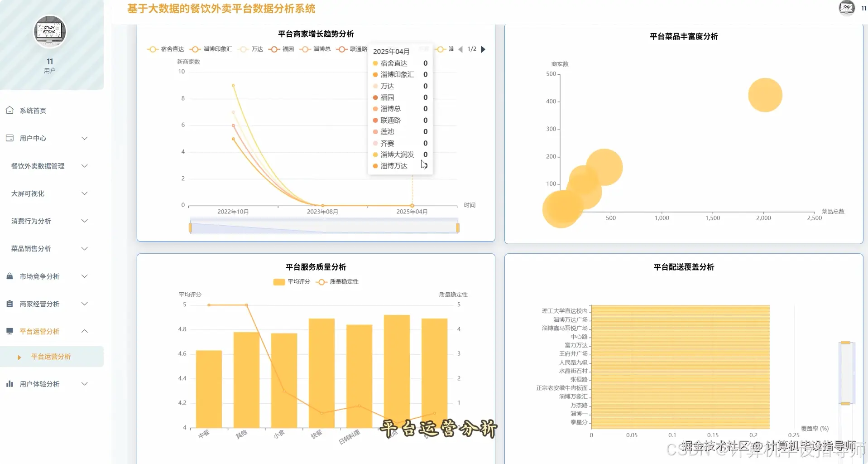The width and height of the screenshot is (868, 464).
Task: Toggle 平均评分 bar series legend
Action: point(292,282)
